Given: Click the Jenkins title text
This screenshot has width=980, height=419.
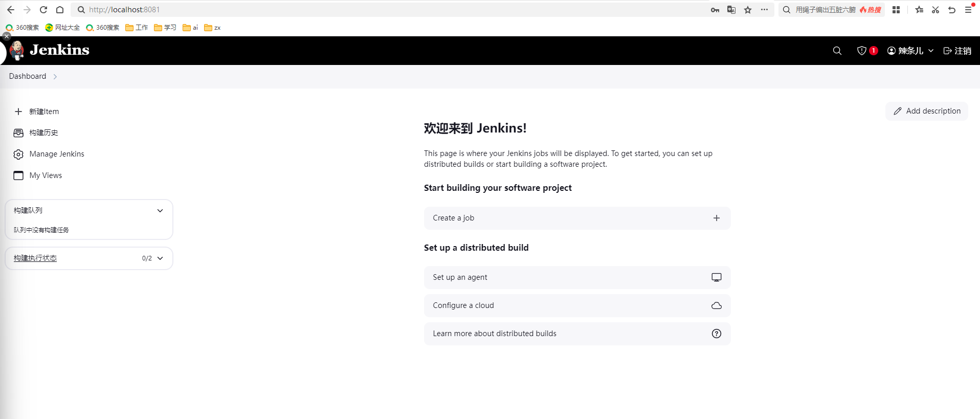Looking at the screenshot, I should pyautogui.click(x=59, y=50).
